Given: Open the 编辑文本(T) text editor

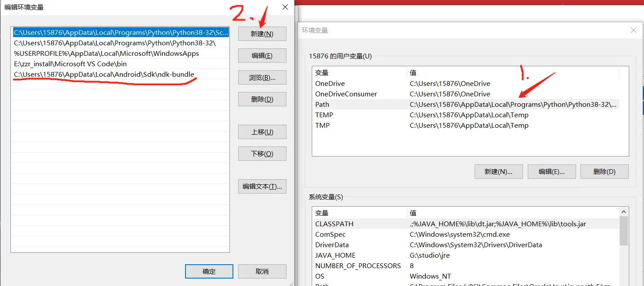Looking at the screenshot, I should coord(262,186).
